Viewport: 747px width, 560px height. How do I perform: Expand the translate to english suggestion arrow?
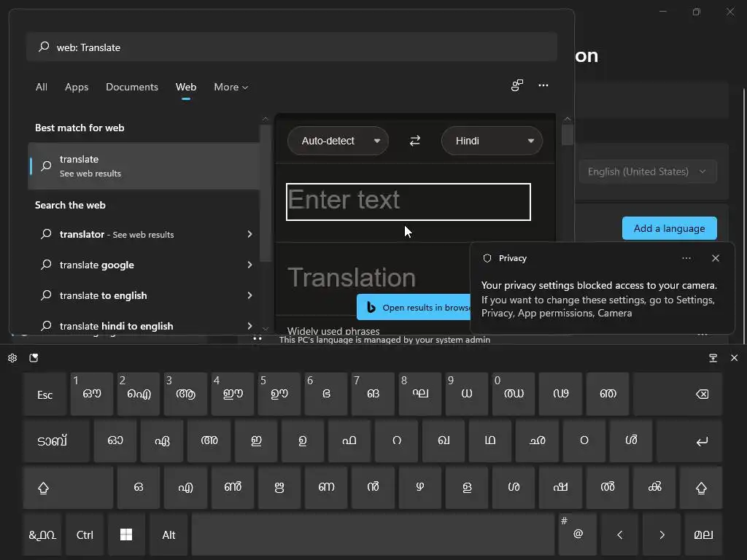pos(249,295)
